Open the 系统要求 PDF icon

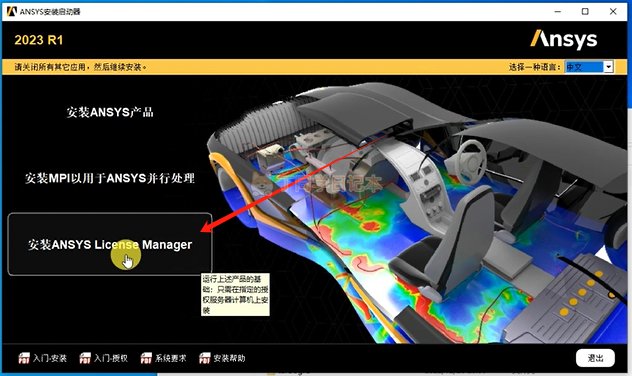pos(146,358)
